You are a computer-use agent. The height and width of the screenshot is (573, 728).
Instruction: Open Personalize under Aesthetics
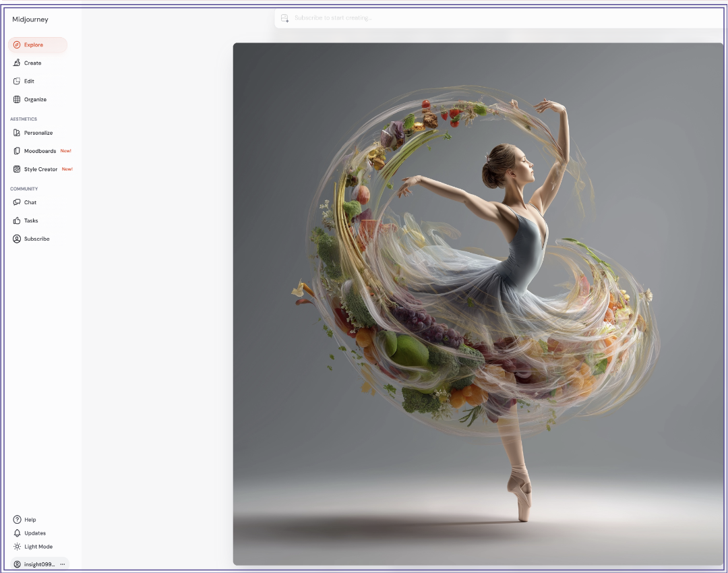38,133
